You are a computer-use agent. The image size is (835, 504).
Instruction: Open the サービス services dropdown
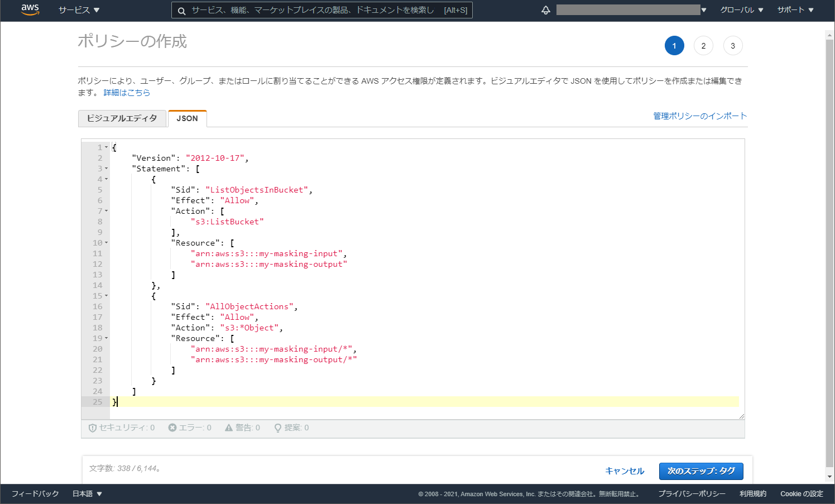[79, 10]
